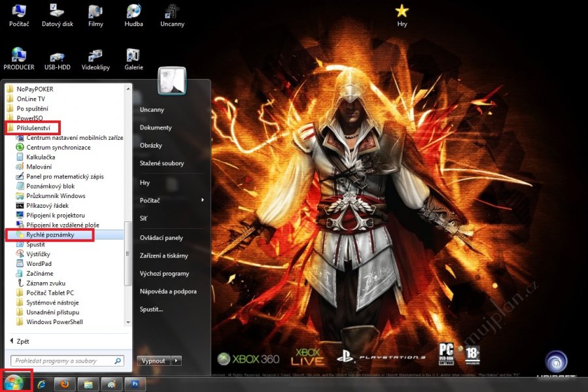This screenshot has width=588, height=392.
Task: Open the USB-HDD desktop icon
Action: point(57,59)
